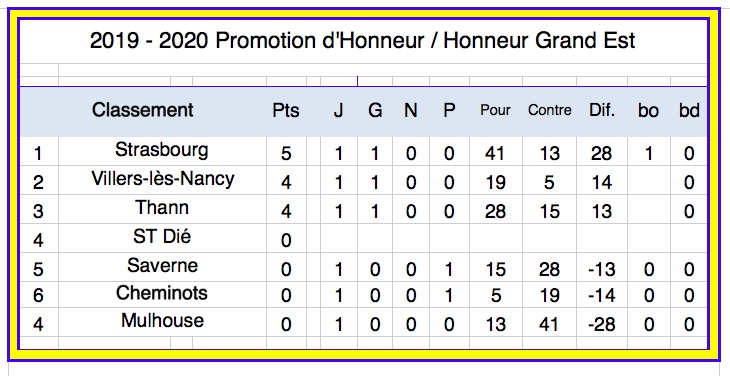Select the Pts column header
Screen dimensions: 730x376
285,111
